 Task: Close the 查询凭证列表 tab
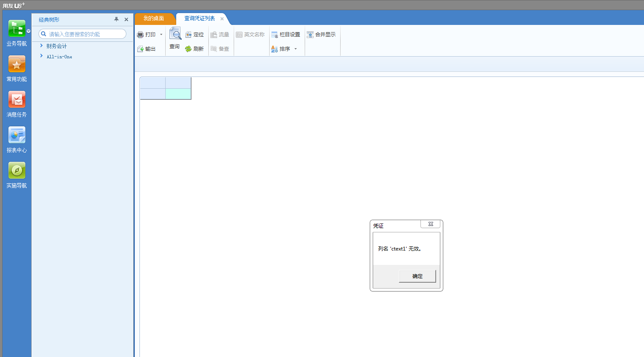pyautogui.click(x=222, y=19)
